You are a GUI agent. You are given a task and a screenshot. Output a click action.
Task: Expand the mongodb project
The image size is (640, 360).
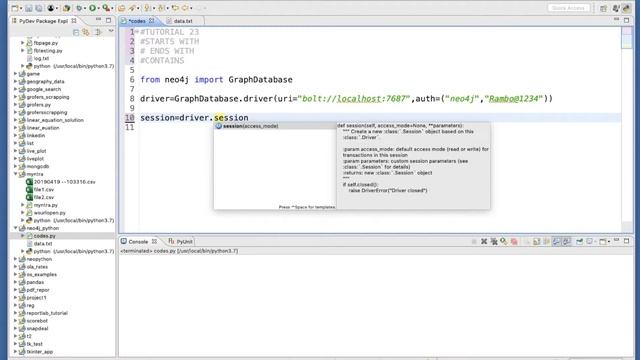(16, 167)
